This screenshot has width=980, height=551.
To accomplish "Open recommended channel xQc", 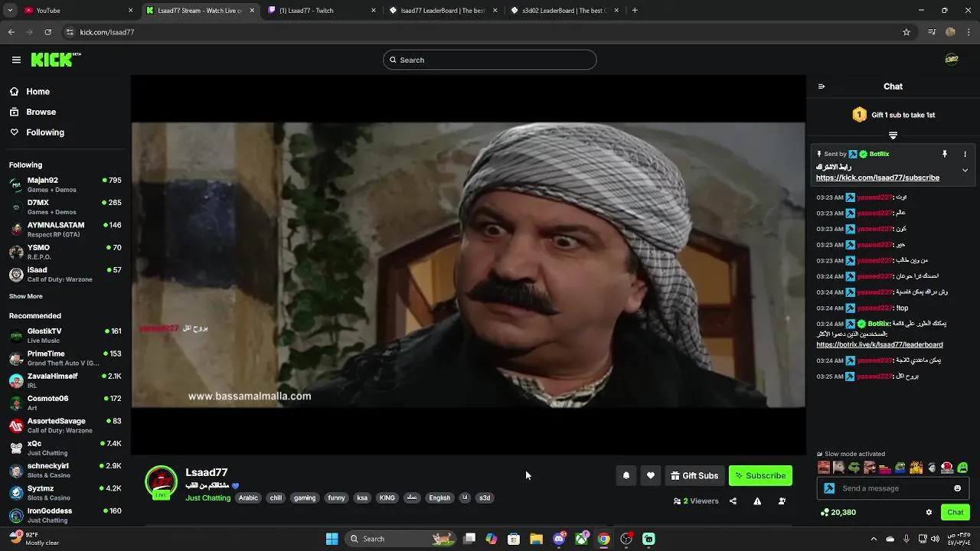I will click(x=65, y=448).
